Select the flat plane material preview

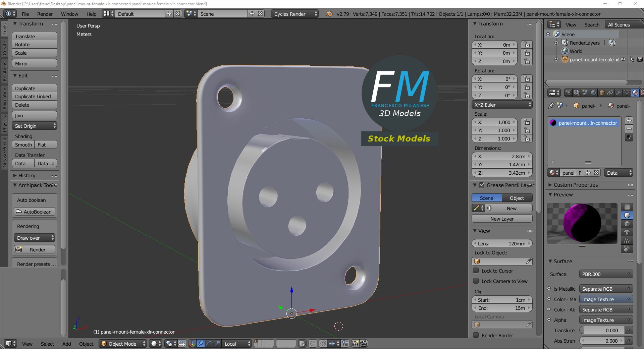pos(627,207)
